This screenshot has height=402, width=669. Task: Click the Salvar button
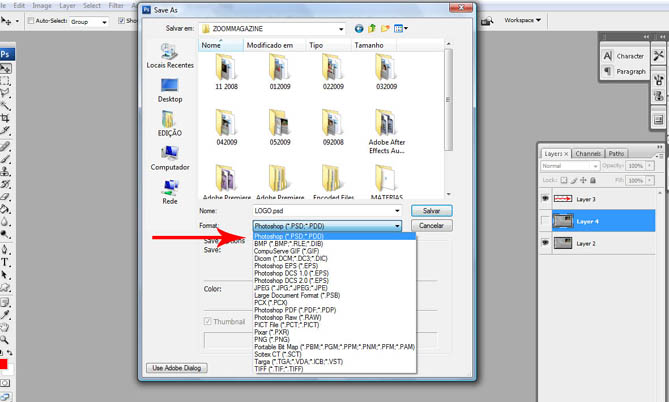[431, 211]
